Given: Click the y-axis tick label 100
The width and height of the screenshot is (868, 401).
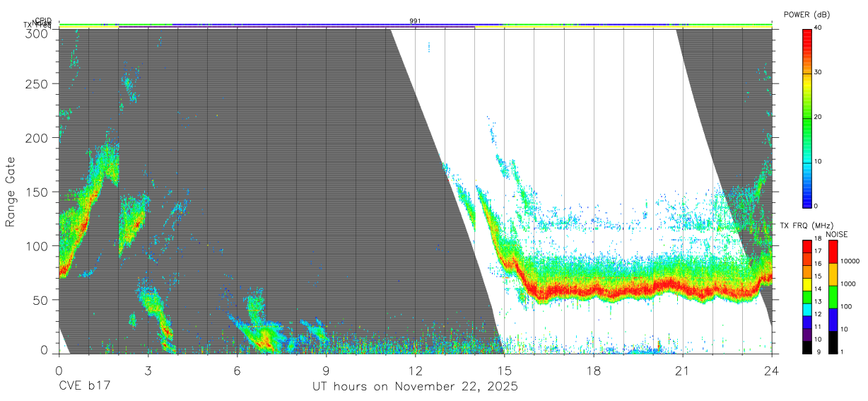Looking at the screenshot, I should coord(37,245).
